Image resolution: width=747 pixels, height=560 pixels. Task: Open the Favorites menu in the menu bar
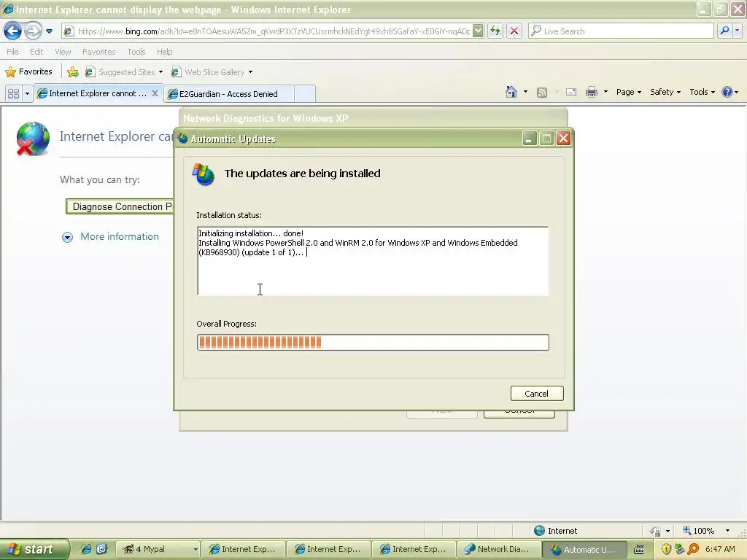click(99, 52)
